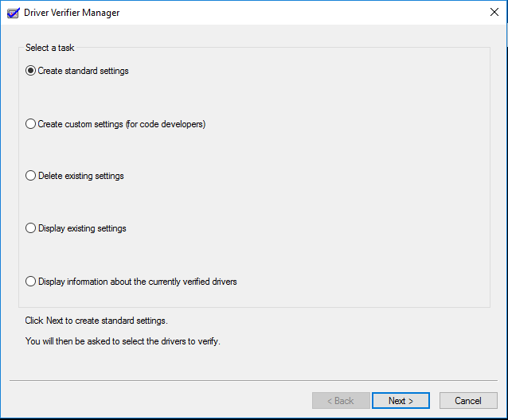Proceed with the Next button
Viewport: 508px width, 420px height.
click(401, 401)
